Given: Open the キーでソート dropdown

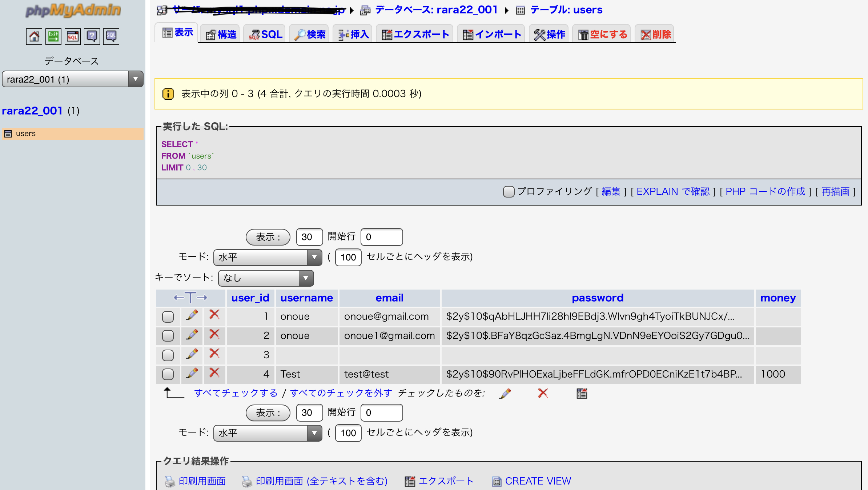Looking at the screenshot, I should (266, 278).
